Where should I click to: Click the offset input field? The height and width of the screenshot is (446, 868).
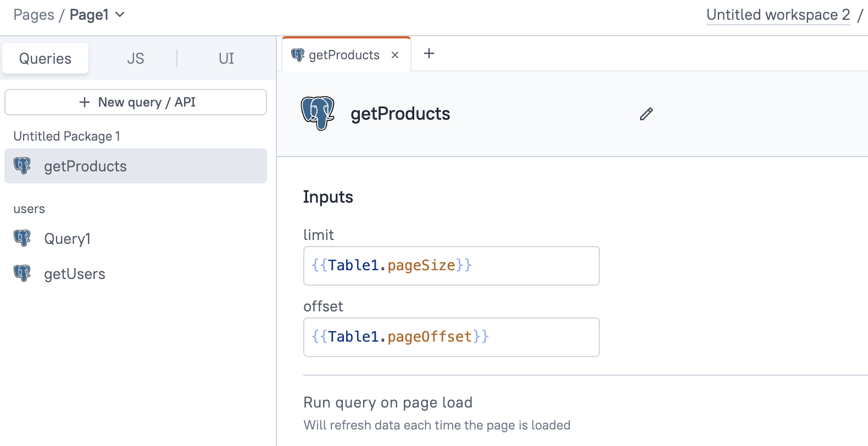(x=451, y=337)
